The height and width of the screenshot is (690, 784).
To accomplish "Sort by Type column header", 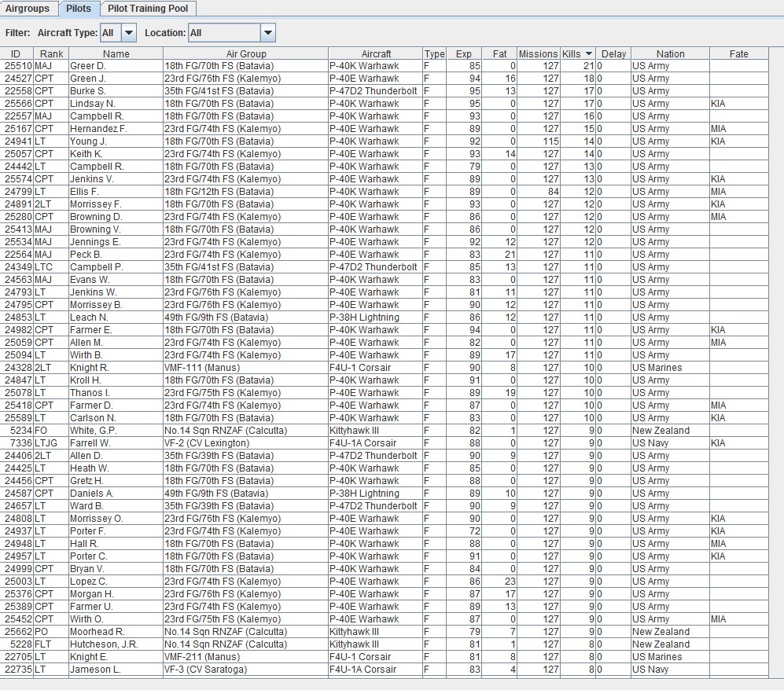I will (435, 54).
